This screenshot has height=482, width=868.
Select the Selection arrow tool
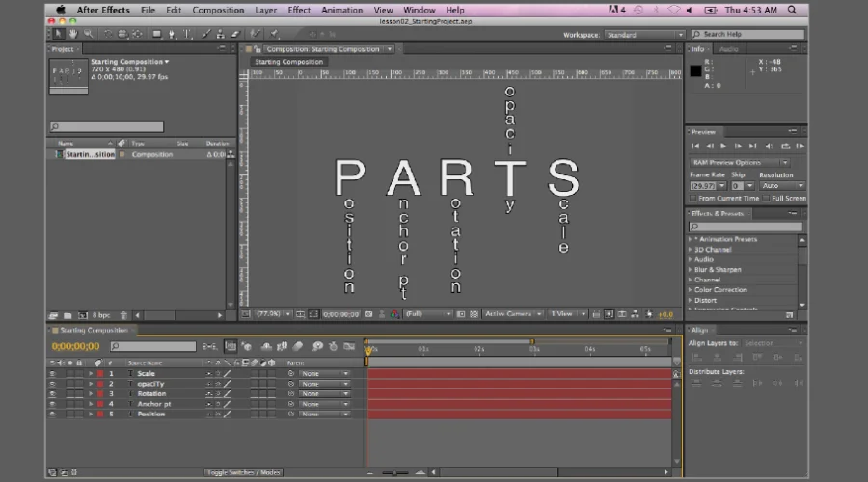pos(58,35)
